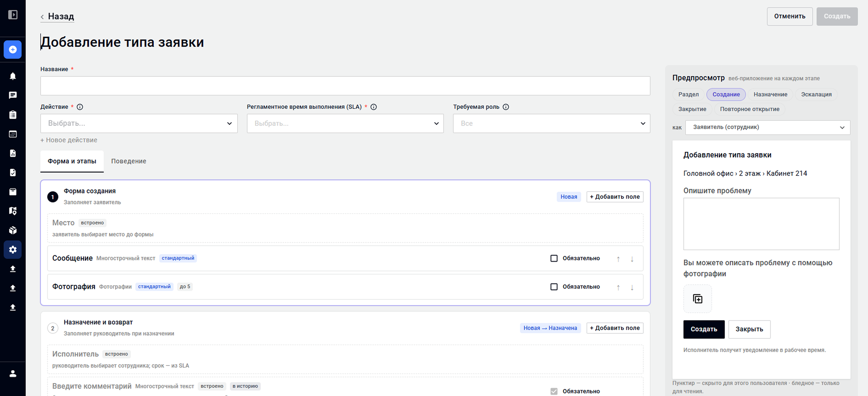
Task: Open notifications bell in sidebar
Action: [13, 76]
